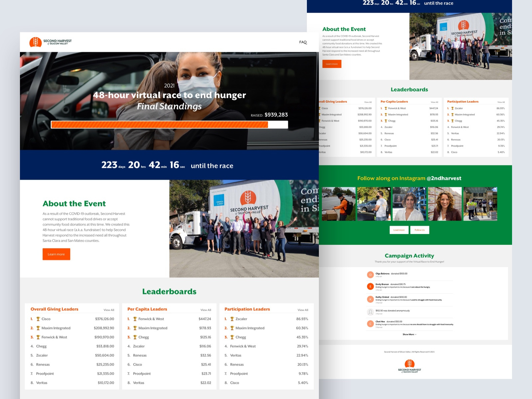Select the Renesas row in front page Per Capita
532x399 pixels.
pyautogui.click(x=169, y=355)
